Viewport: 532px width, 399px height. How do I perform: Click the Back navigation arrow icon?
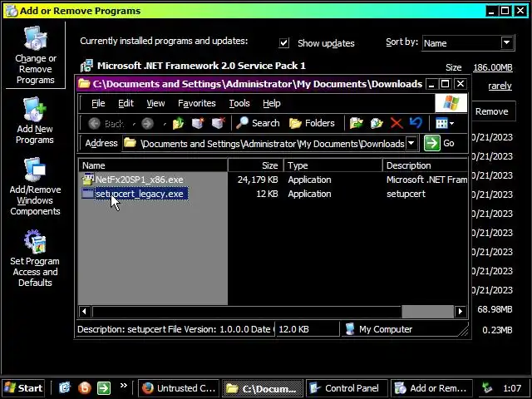click(x=94, y=124)
